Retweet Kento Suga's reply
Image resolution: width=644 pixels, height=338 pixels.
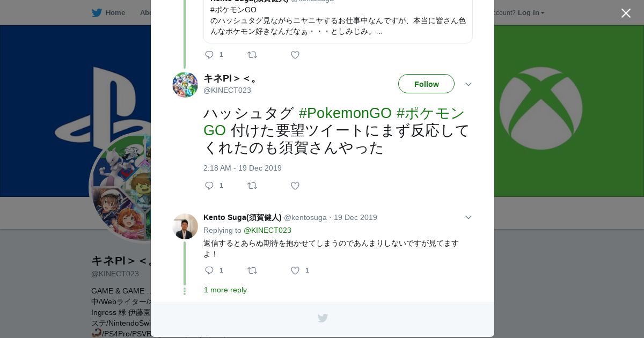coord(252,270)
